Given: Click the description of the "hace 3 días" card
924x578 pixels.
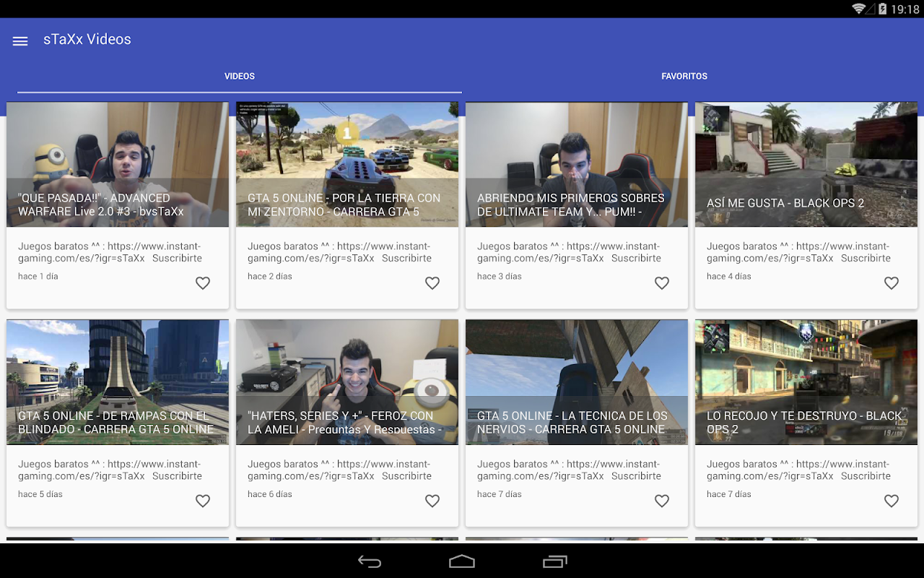Looking at the screenshot, I should (569, 252).
